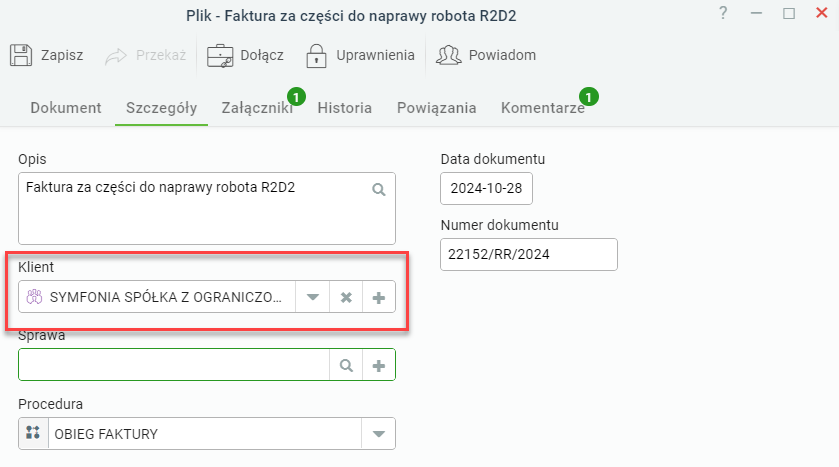Maximize the document window

789,13
